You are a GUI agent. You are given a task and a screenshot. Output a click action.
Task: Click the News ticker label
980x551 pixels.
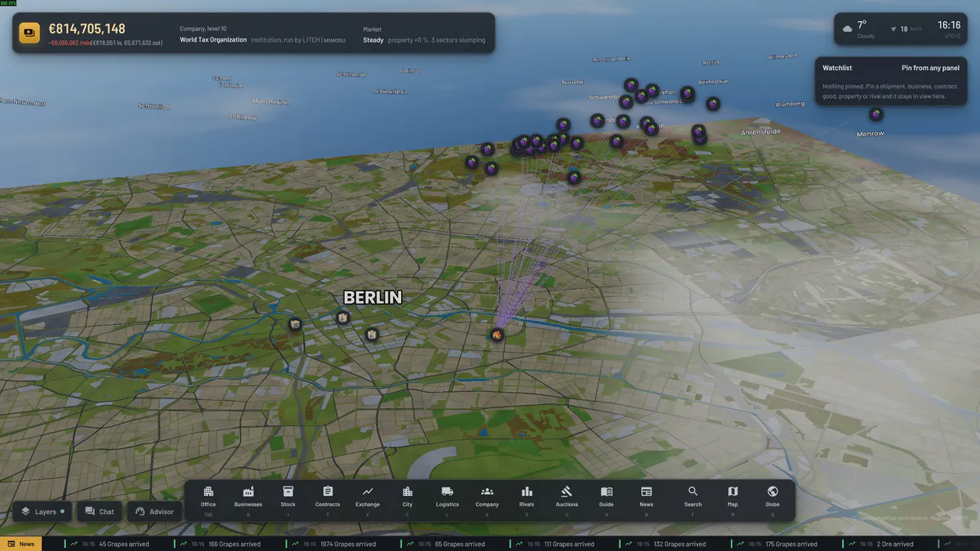tap(20, 544)
